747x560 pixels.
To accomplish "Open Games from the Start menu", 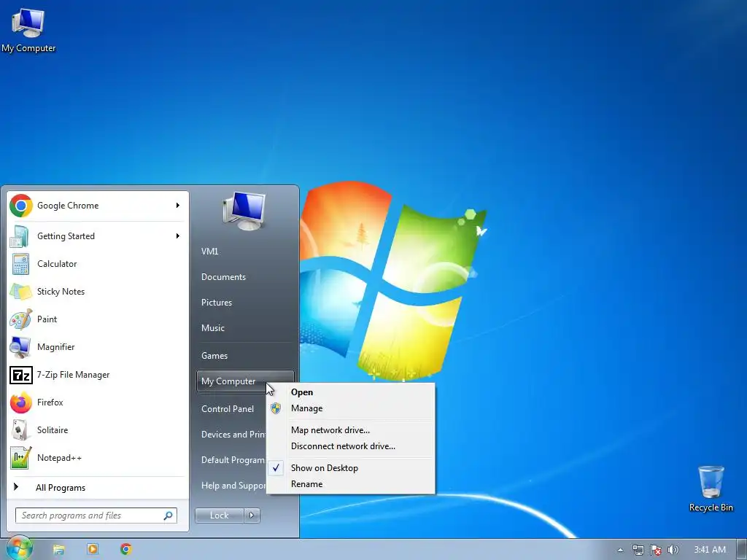I will [214, 356].
